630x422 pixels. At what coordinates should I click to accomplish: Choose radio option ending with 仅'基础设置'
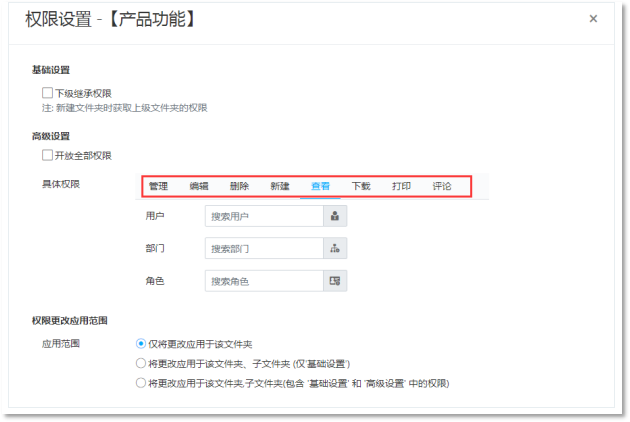click(x=141, y=363)
